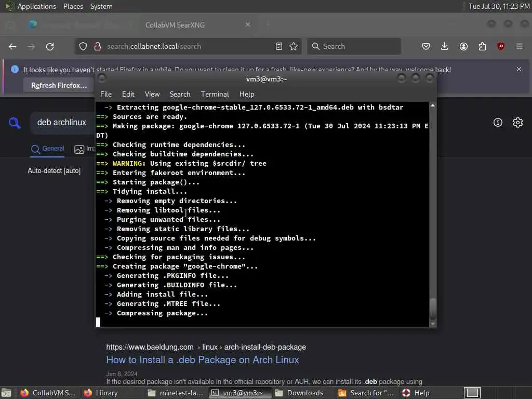Click the info icon in notification bar
The width and height of the screenshot is (532, 399).
(x=15, y=69)
